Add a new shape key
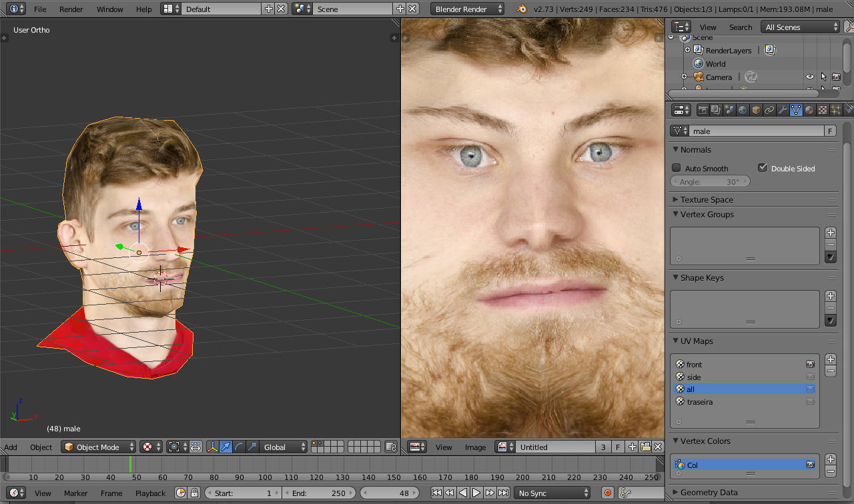 (831, 296)
